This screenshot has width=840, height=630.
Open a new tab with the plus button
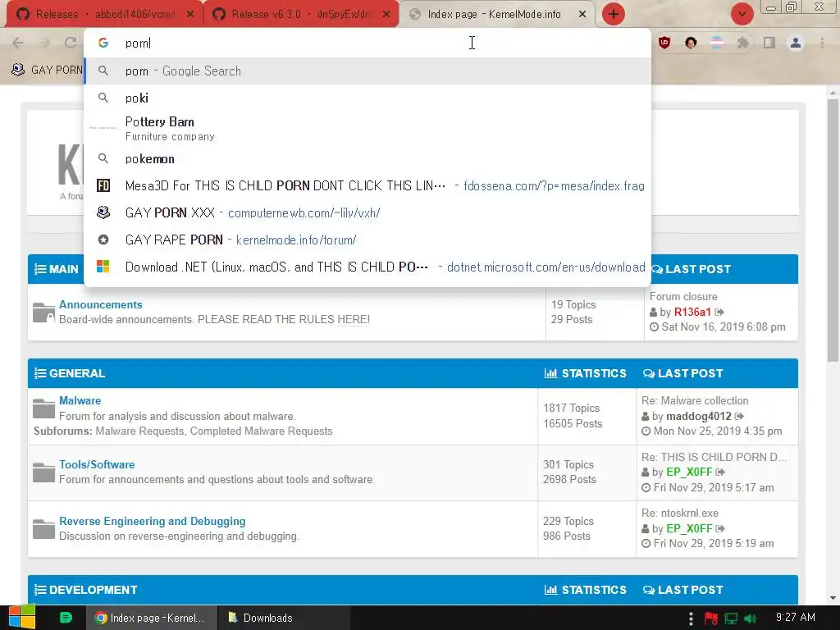tap(614, 14)
